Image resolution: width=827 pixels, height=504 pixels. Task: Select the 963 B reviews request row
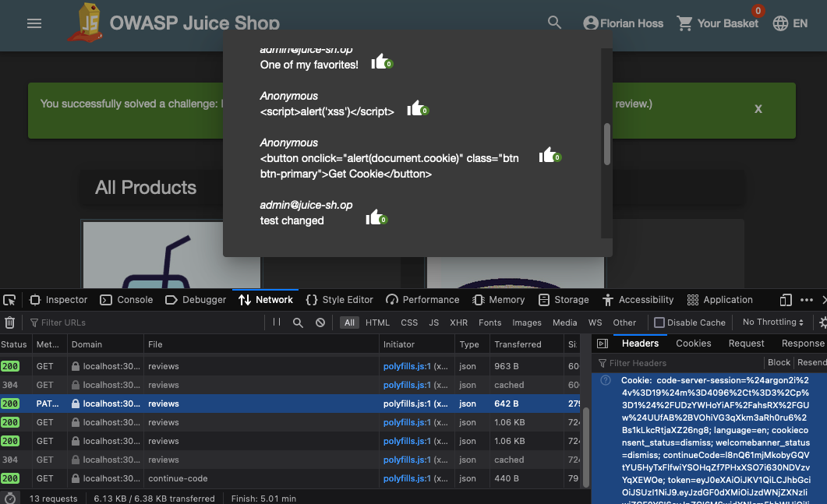click(290, 366)
